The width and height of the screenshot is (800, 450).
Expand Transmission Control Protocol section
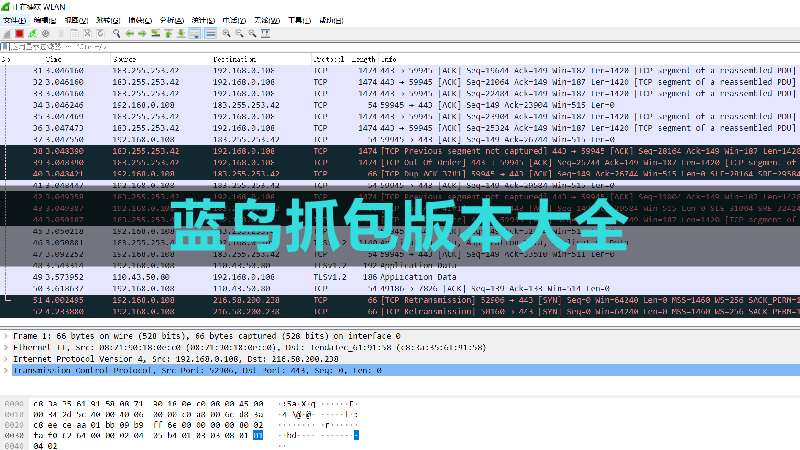(5, 370)
